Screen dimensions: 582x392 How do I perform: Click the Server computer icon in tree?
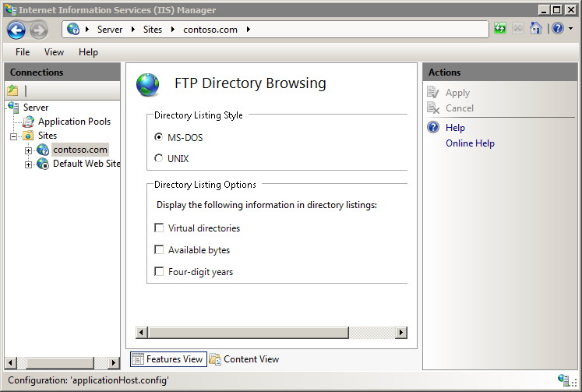[x=13, y=108]
